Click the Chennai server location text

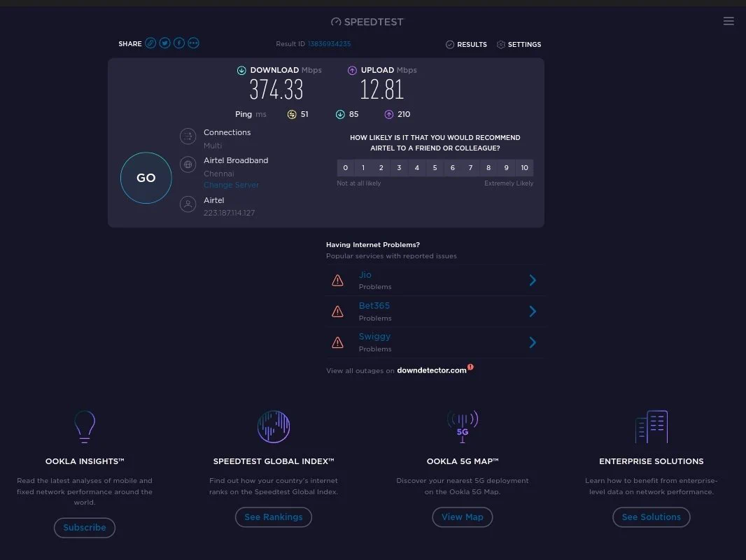point(219,174)
